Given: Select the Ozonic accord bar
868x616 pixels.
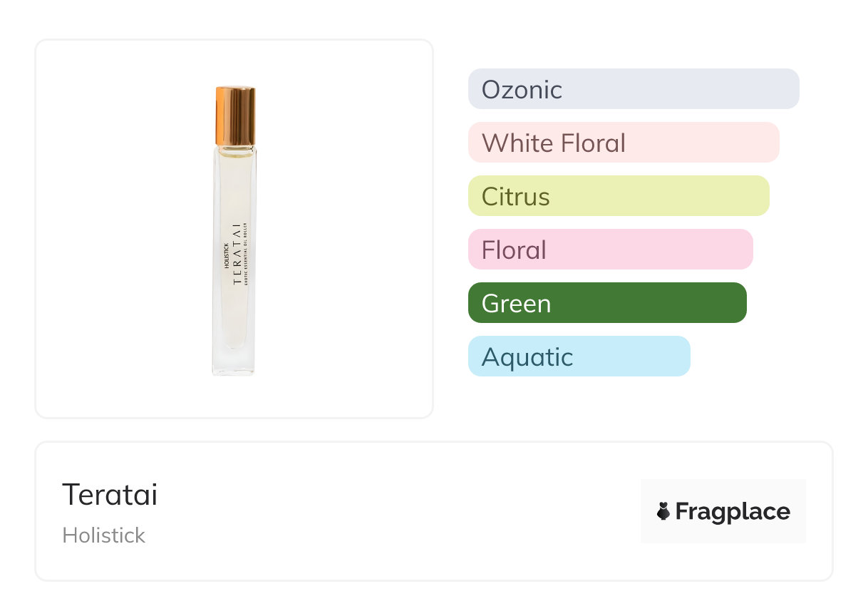Looking at the screenshot, I should pyautogui.click(x=634, y=89).
